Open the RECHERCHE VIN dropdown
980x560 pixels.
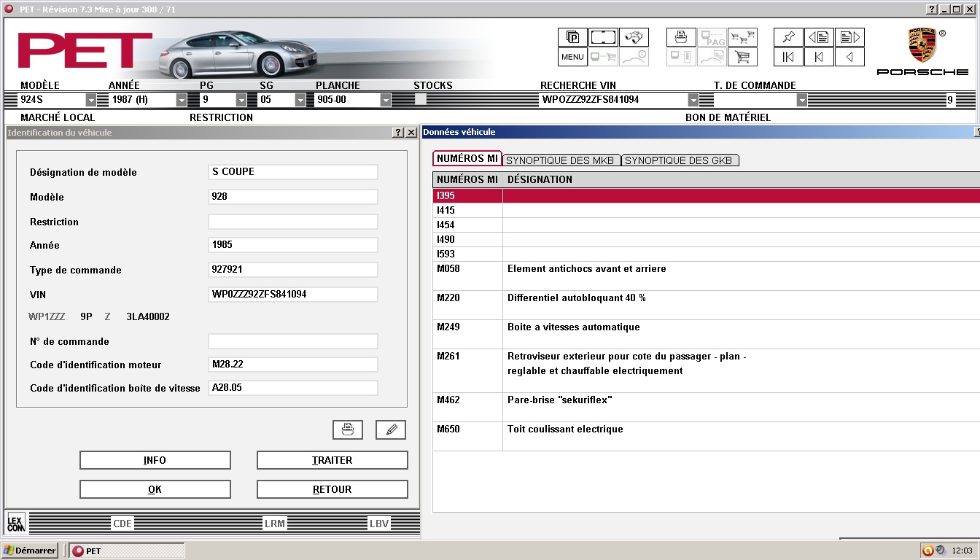(x=693, y=100)
